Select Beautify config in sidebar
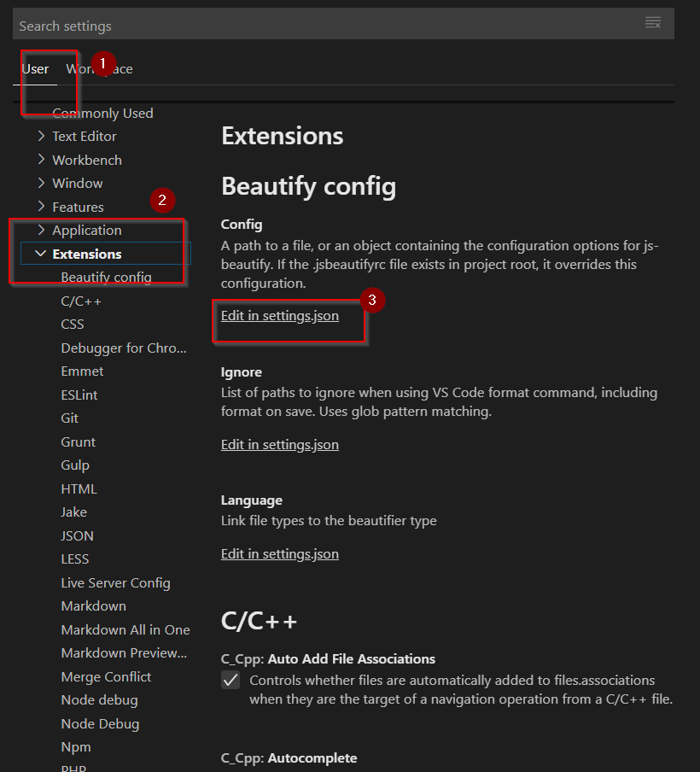The height and width of the screenshot is (772, 700). (x=105, y=277)
